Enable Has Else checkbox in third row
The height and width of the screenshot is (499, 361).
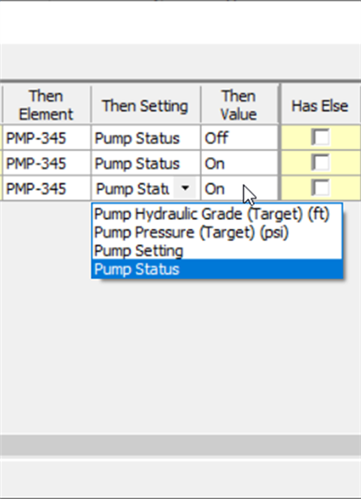pos(320,188)
